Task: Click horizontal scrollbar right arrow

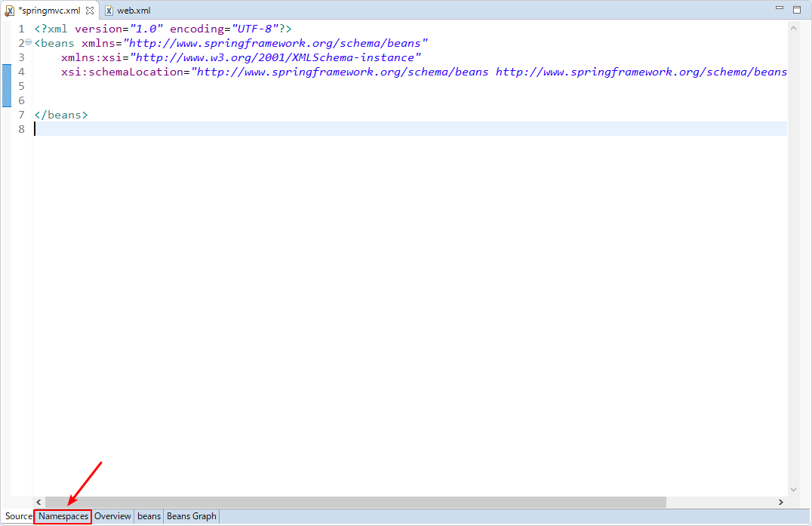Action: pyautogui.click(x=781, y=502)
